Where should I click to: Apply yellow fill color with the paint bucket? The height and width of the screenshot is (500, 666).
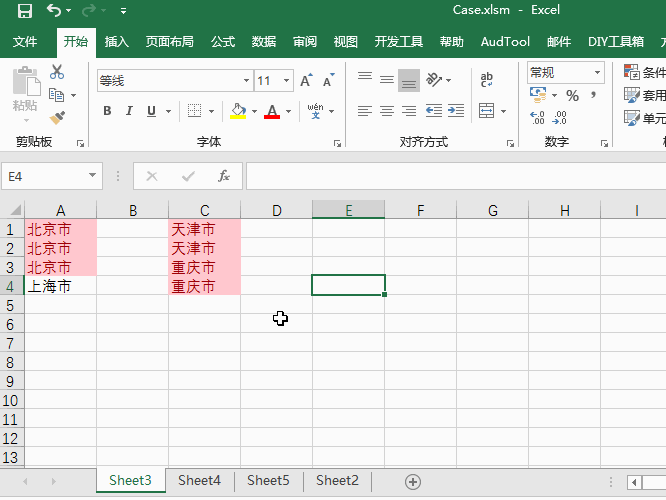[x=238, y=111]
